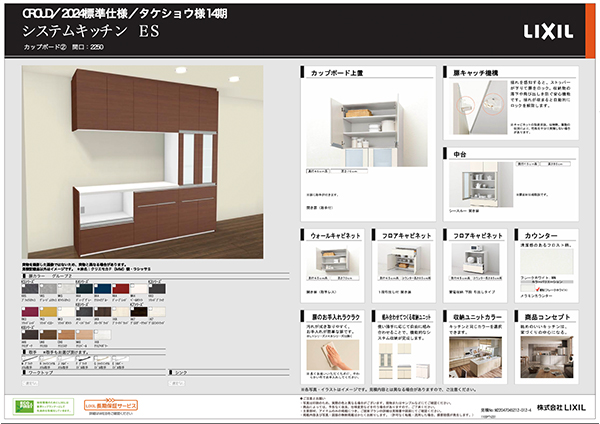The height and width of the screenshot is (424, 600).
Task: Click the カップボード上台 section heading
Action: point(337,73)
